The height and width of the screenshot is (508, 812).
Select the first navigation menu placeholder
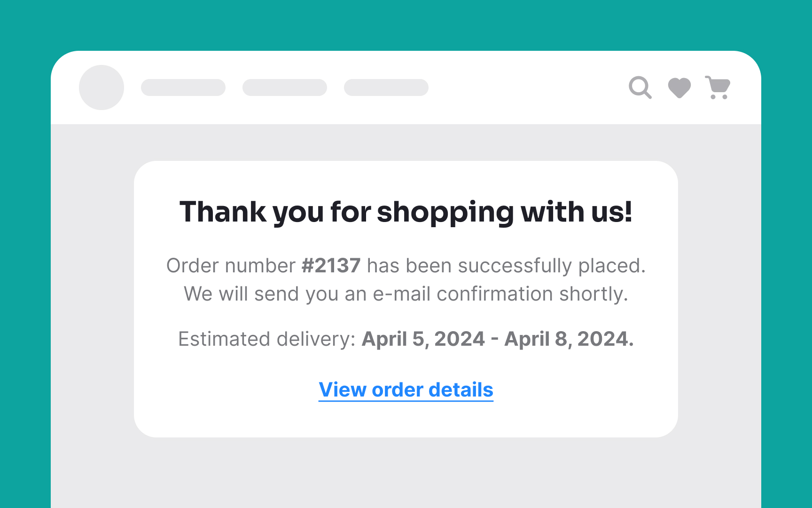(x=183, y=87)
